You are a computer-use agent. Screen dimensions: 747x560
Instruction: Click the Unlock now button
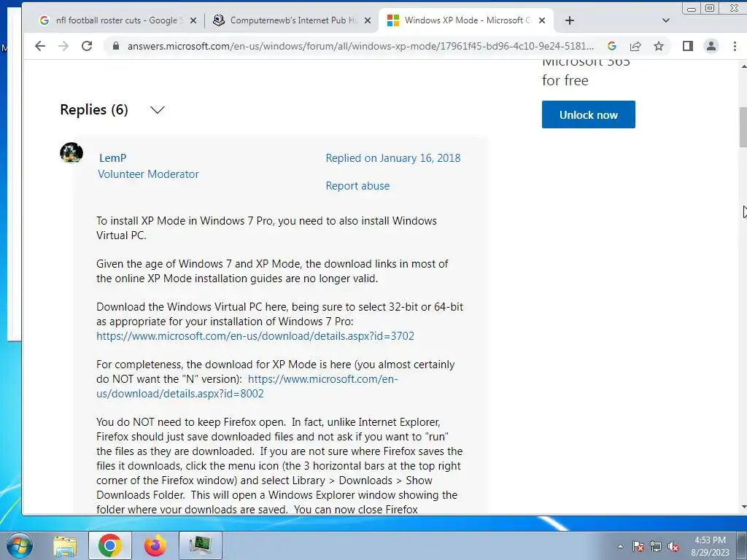589,114
